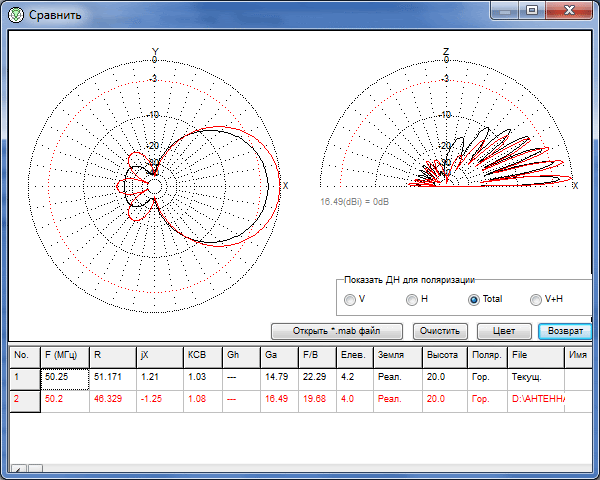This screenshot has height=480, width=600.
Task: Click the frequency cell 50.2
Action: click(65, 401)
